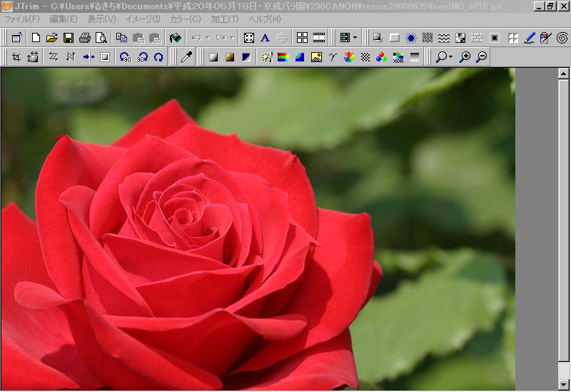This screenshot has height=392, width=571.
Task: Open the ヘルプ(H) menu
Action: pyautogui.click(x=265, y=19)
